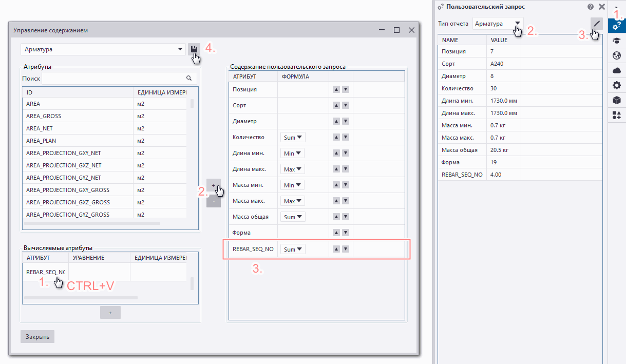The width and height of the screenshot is (626, 364).
Task: Select the AREA_PROJECTION_GXY_NET attribute row
Action: point(105,153)
